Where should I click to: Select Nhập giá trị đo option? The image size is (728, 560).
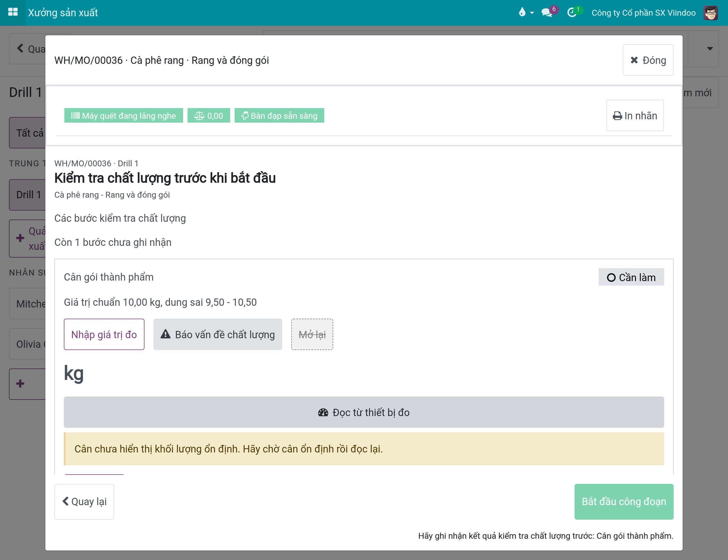point(104,334)
